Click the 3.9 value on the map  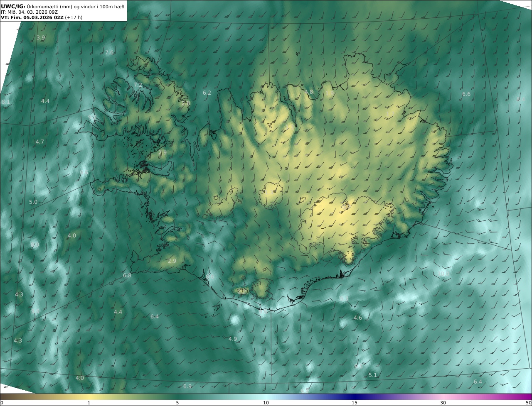pyautogui.click(x=41, y=37)
